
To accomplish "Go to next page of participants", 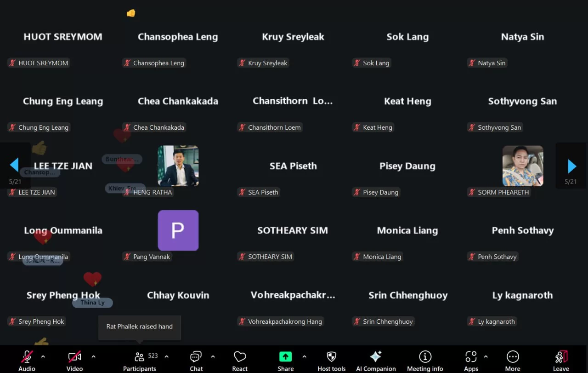I will coord(571,166).
